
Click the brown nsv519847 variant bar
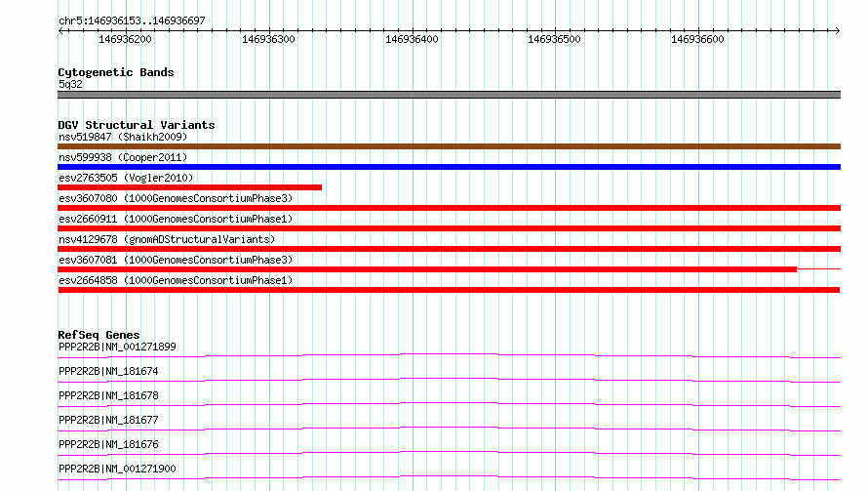click(x=449, y=146)
